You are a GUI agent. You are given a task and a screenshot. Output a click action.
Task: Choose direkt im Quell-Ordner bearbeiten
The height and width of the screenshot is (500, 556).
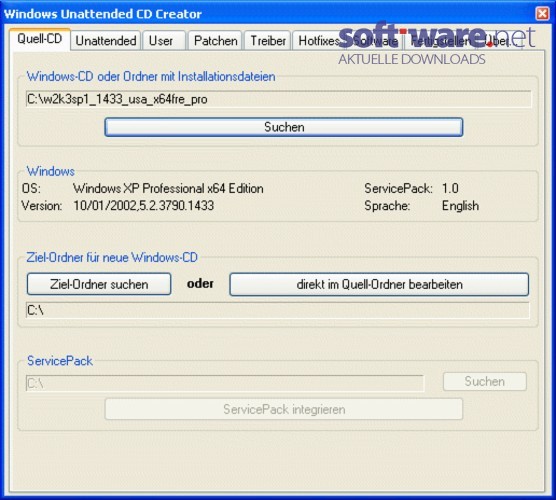coord(379,284)
